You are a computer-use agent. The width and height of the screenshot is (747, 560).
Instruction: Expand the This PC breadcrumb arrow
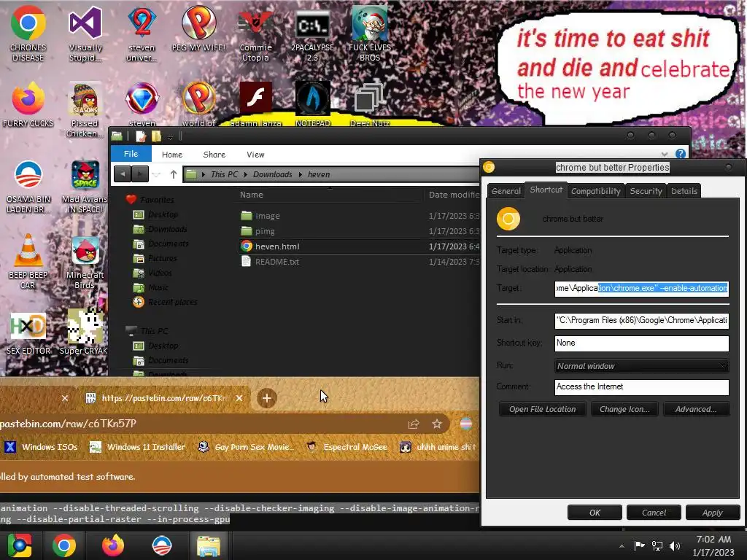pyautogui.click(x=246, y=175)
